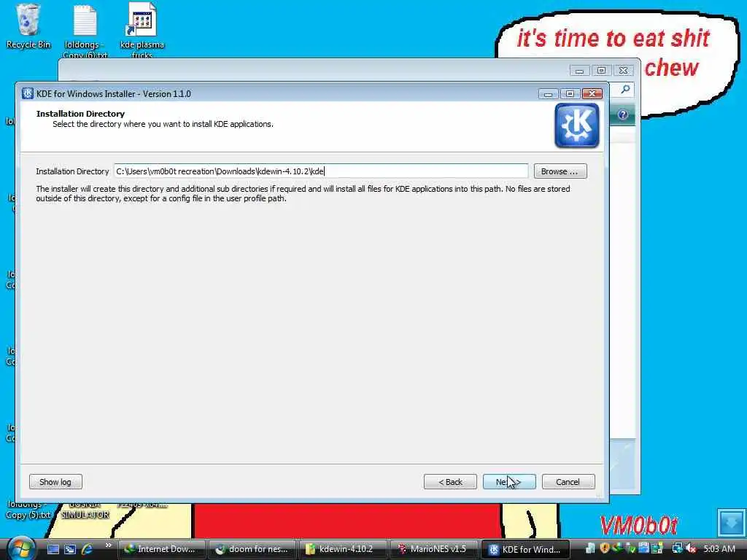Click the loldongs - Copy (5).txt desktop label

[x=28, y=510]
